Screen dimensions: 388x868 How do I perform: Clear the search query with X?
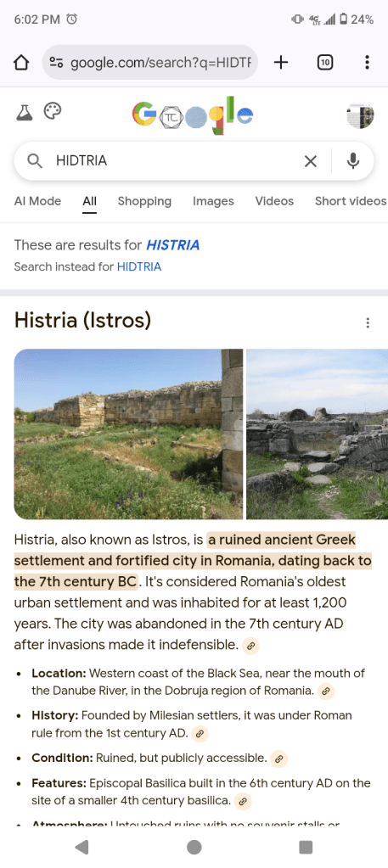pyautogui.click(x=311, y=161)
